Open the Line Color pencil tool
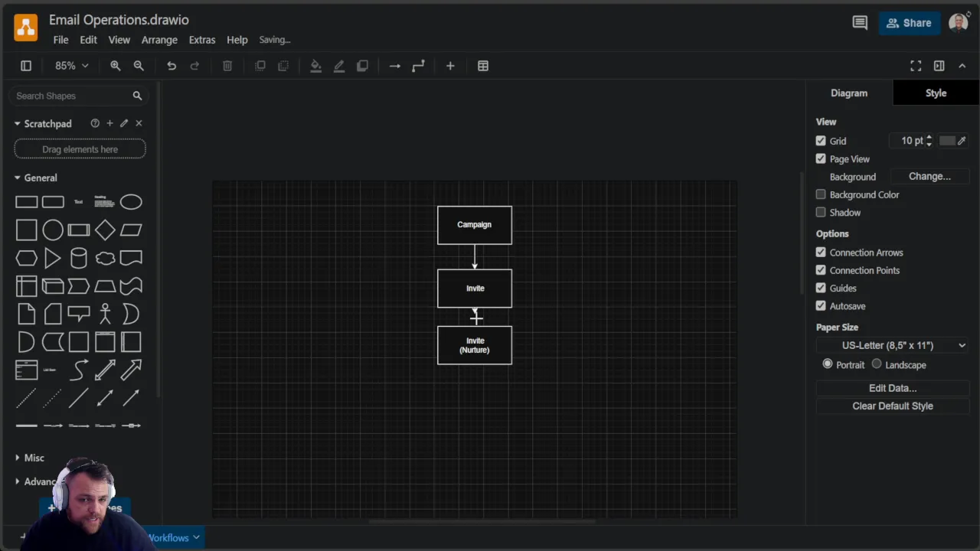Viewport: 980px width, 551px height. 339,66
